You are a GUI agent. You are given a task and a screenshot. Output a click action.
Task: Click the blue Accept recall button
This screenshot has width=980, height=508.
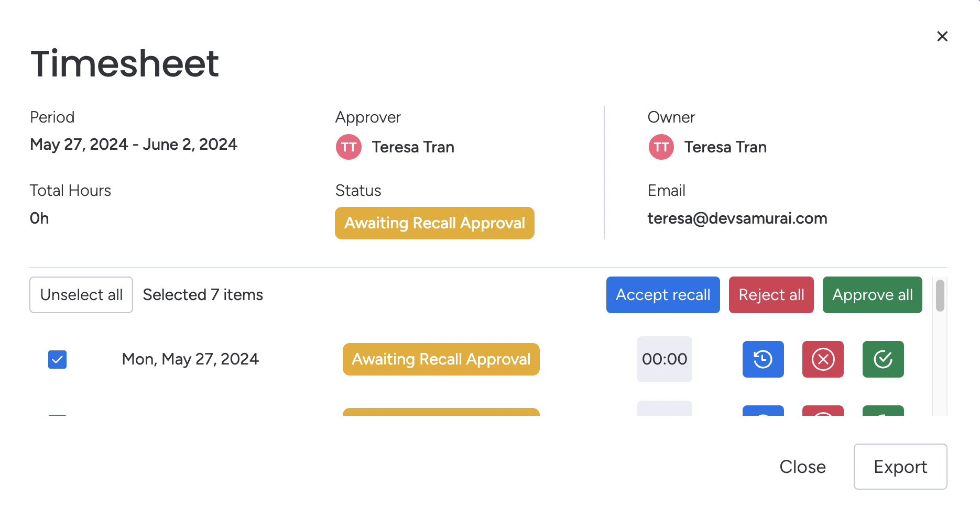(662, 295)
